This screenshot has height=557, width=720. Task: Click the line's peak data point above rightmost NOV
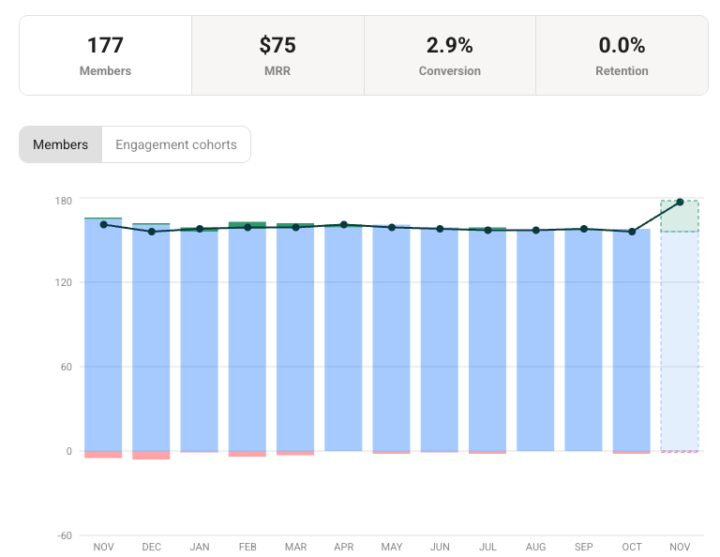[x=680, y=202]
